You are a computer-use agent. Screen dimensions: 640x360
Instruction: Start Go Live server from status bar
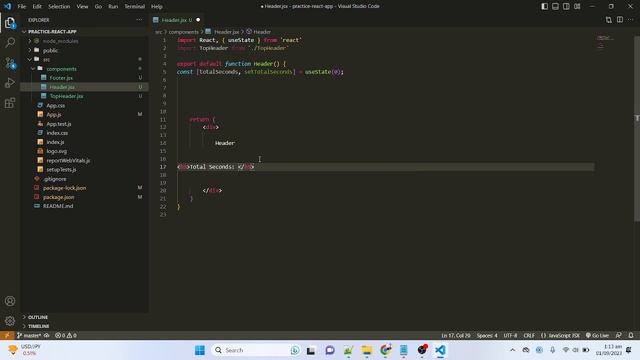[598, 335]
